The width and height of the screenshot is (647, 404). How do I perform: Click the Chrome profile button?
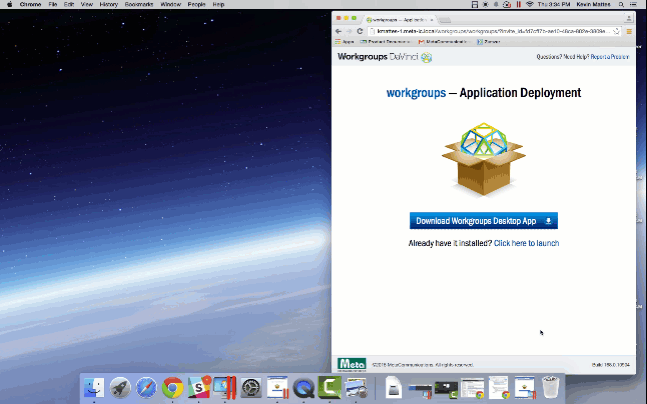(628, 18)
